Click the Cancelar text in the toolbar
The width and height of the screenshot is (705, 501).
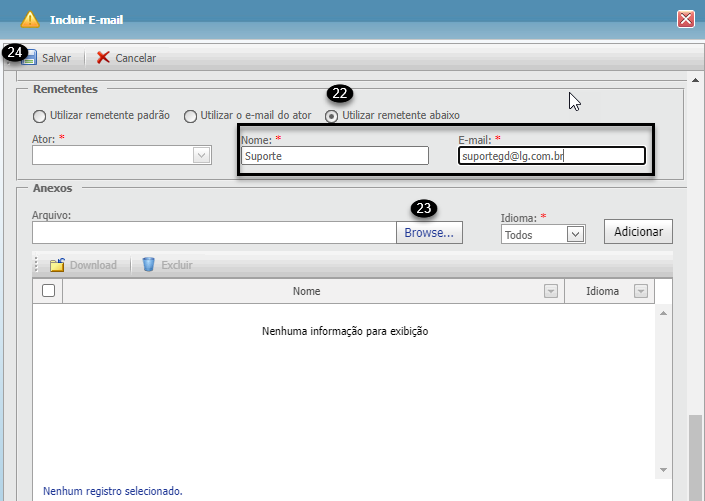tap(135, 58)
